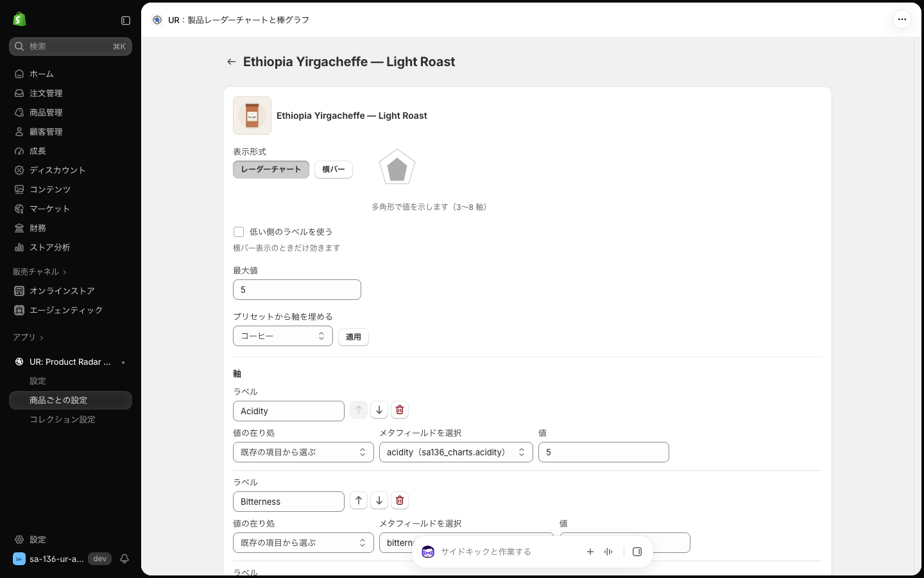The width and height of the screenshot is (924, 578).
Task: Start voice input in Sidekick bar
Action: tap(608, 552)
